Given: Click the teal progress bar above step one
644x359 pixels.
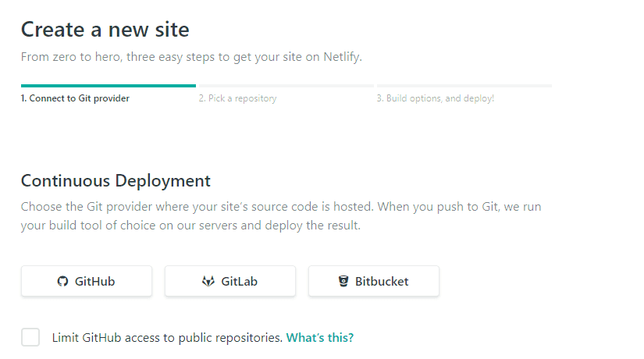Looking at the screenshot, I should pyautogui.click(x=109, y=86).
